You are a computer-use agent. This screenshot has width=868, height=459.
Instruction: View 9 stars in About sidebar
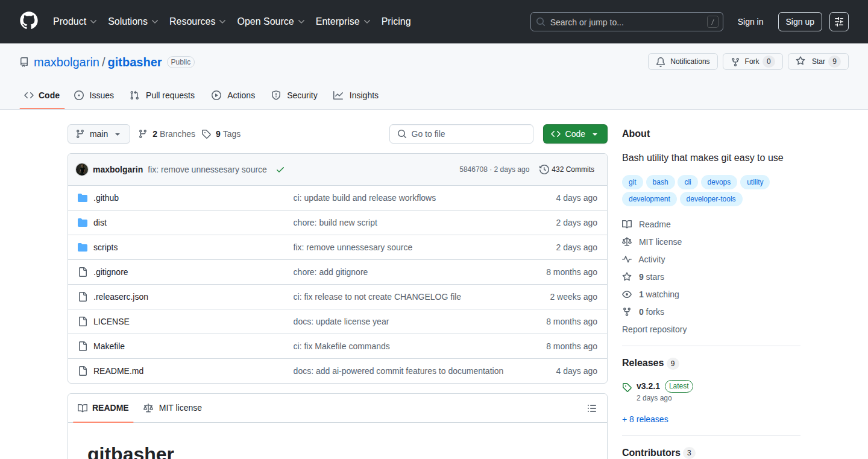click(x=643, y=277)
